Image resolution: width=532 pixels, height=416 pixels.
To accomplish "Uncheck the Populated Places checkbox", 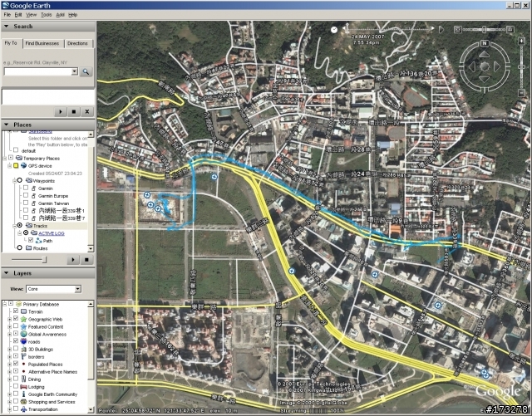I will [x=16, y=363].
